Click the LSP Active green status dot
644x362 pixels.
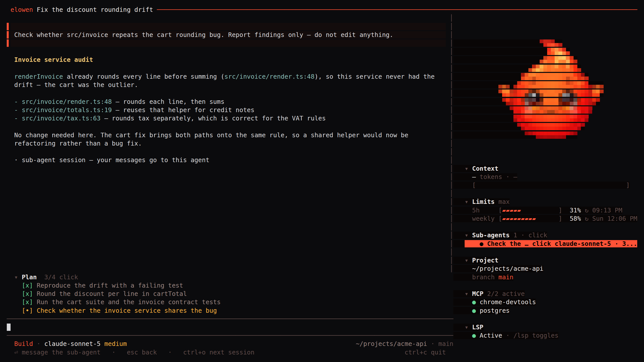tap(474, 336)
